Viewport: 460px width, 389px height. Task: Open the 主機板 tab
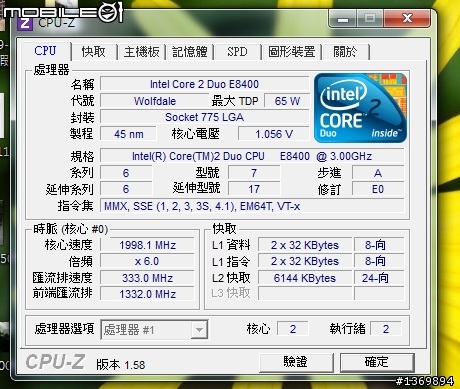141,52
